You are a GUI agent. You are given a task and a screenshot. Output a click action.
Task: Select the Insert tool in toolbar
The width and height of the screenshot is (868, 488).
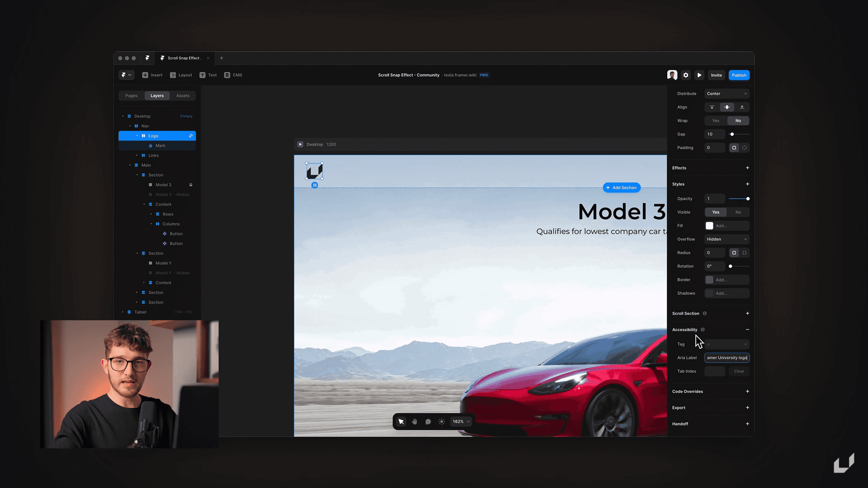[x=153, y=75]
